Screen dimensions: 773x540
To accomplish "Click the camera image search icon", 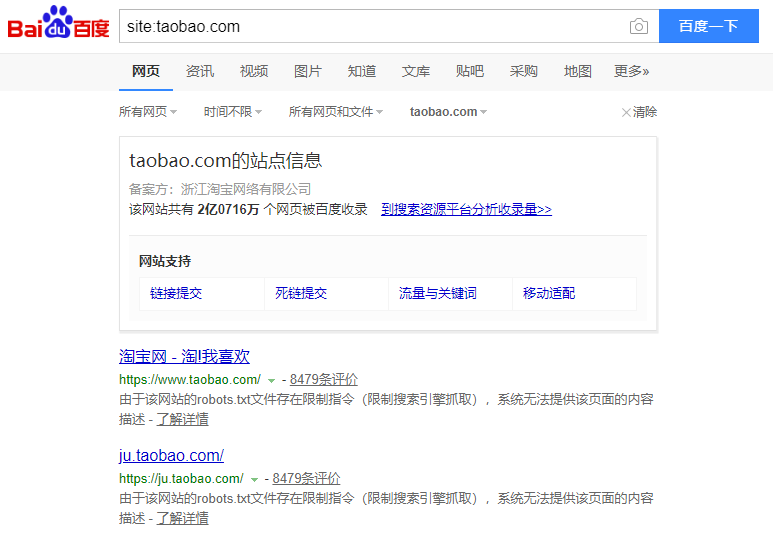I will (x=638, y=27).
